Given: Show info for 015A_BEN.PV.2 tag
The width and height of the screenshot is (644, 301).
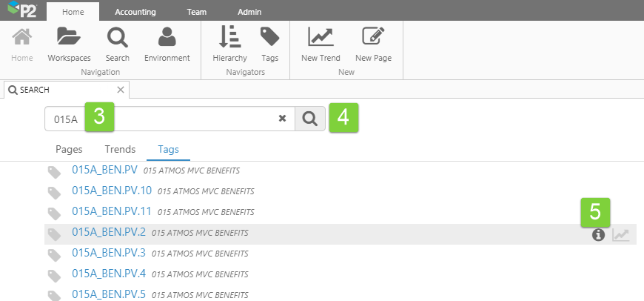Looking at the screenshot, I should 598,235.
